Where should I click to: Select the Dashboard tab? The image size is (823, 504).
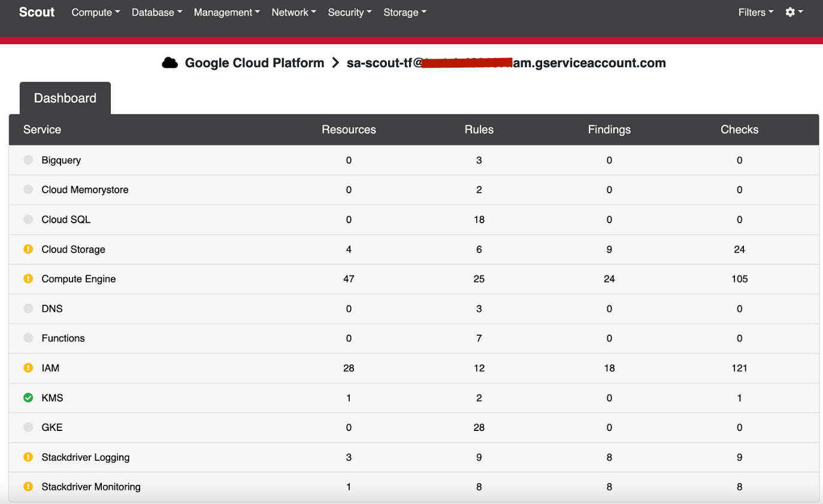coord(65,98)
